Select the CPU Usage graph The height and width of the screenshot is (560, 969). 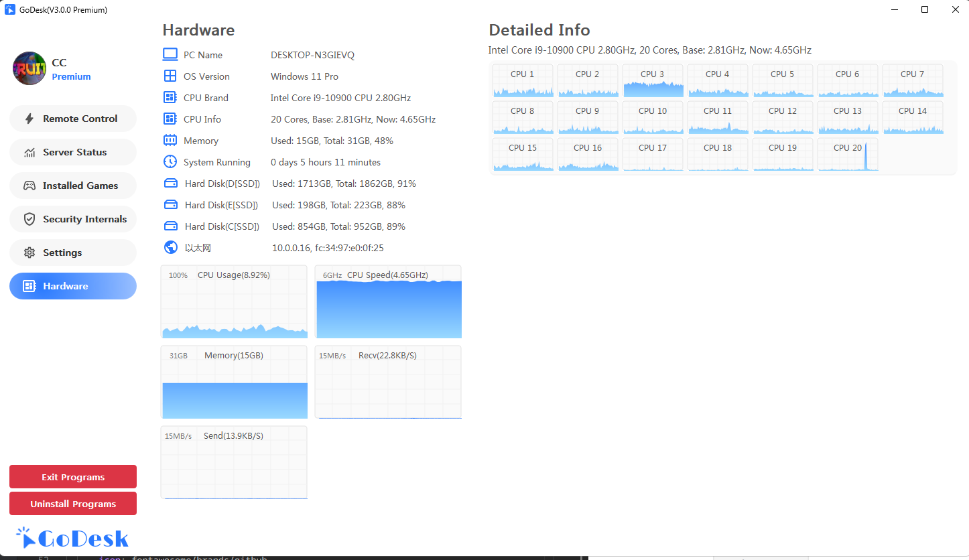click(234, 302)
